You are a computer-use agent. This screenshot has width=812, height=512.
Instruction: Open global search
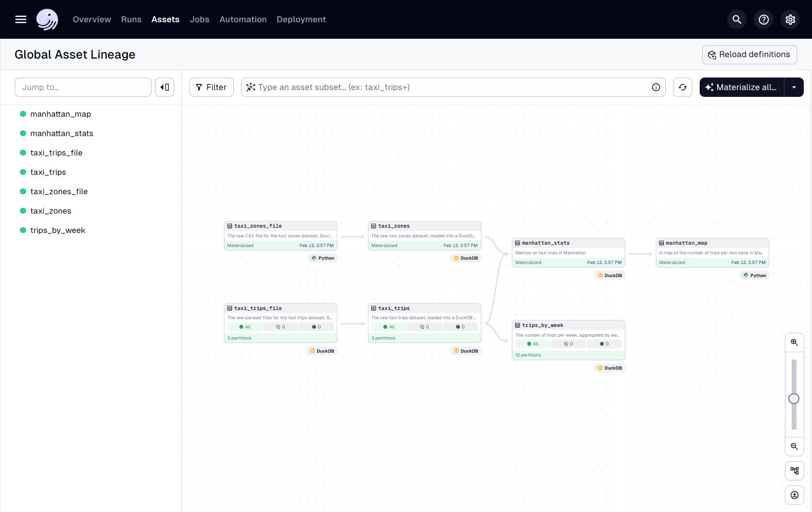tap(736, 19)
